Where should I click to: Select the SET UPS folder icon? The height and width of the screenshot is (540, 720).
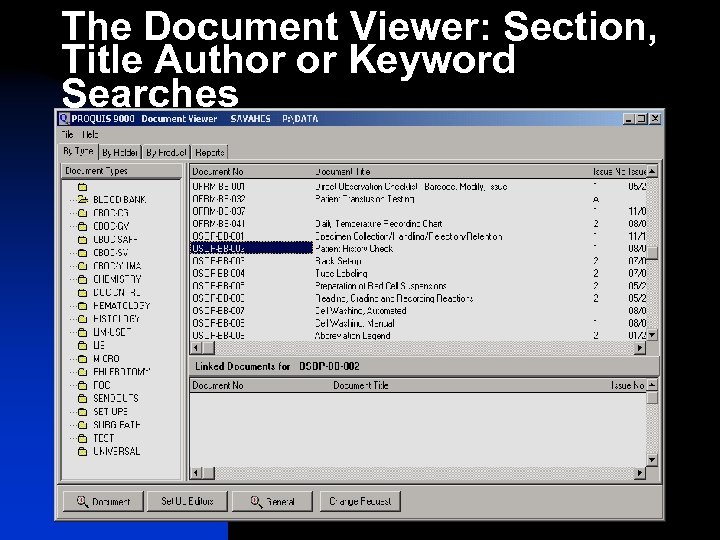[x=82, y=411]
